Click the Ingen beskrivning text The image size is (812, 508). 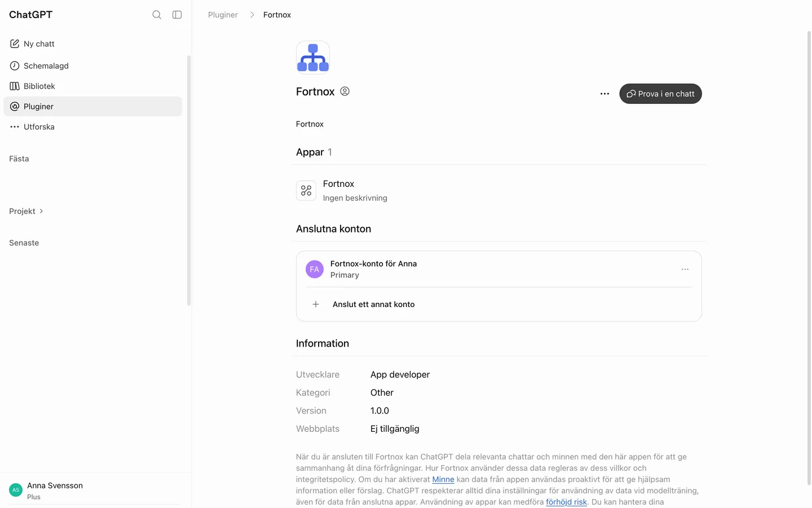tap(355, 198)
